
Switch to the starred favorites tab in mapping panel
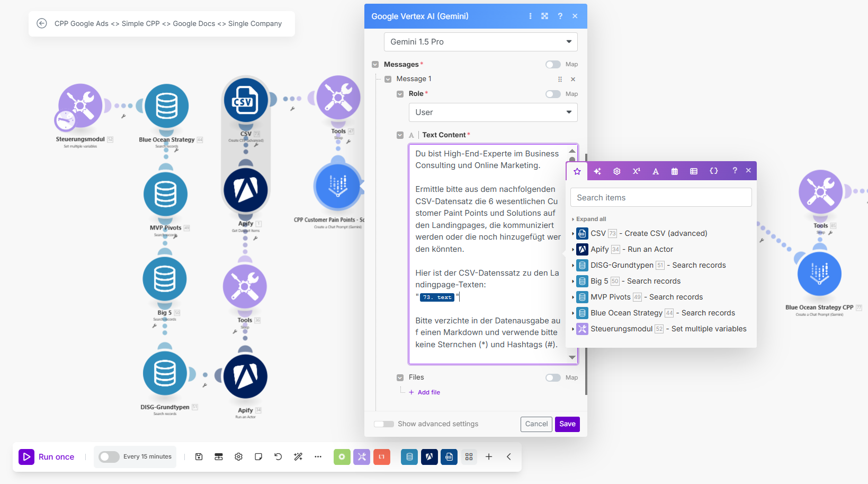tap(577, 171)
